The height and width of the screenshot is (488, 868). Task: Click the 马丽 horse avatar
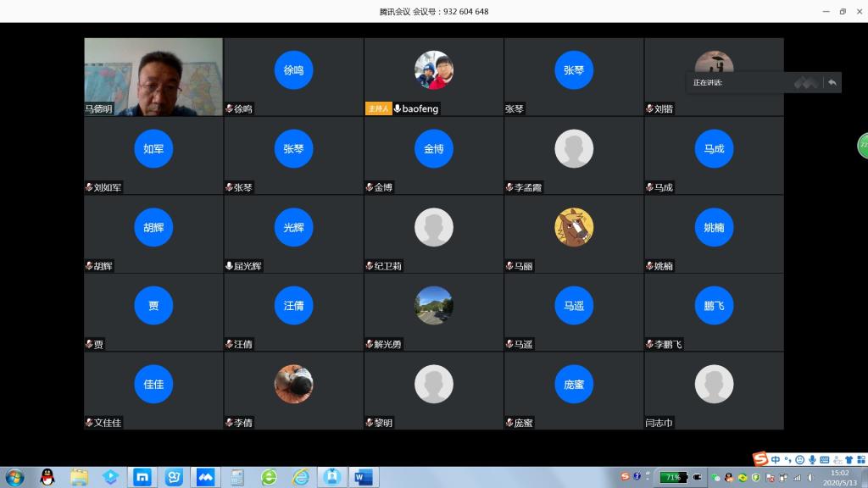click(x=574, y=227)
